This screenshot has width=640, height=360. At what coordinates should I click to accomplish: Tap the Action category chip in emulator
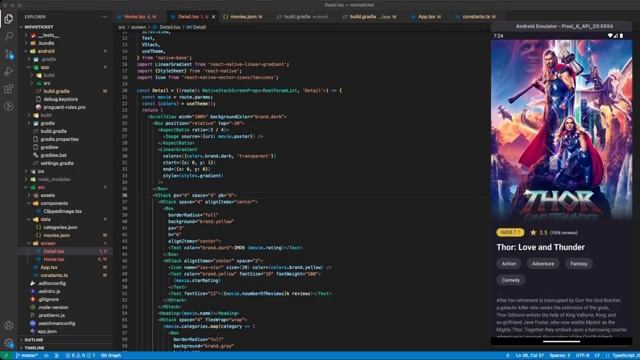tap(509, 264)
